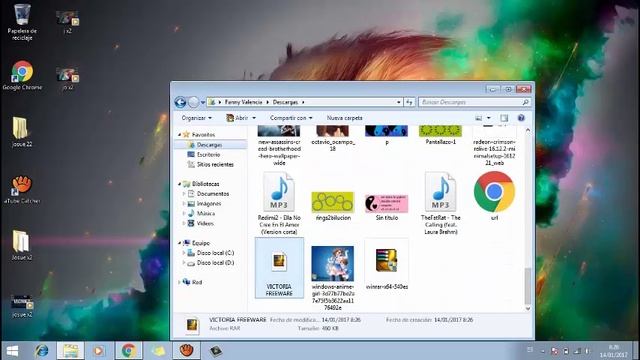Open Internet Explorer from the taskbar
This screenshot has width=640, height=360.
tap(41, 351)
